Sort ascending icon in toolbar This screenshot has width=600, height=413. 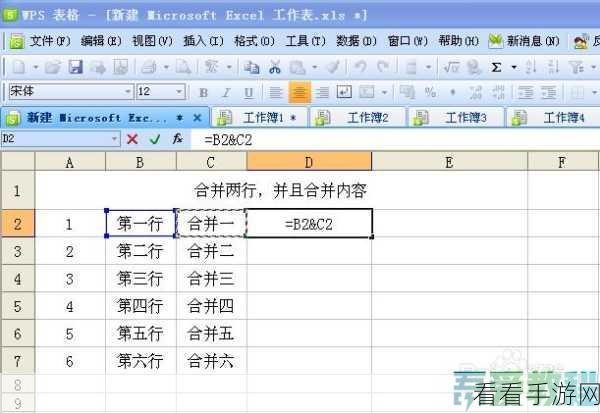click(x=531, y=67)
